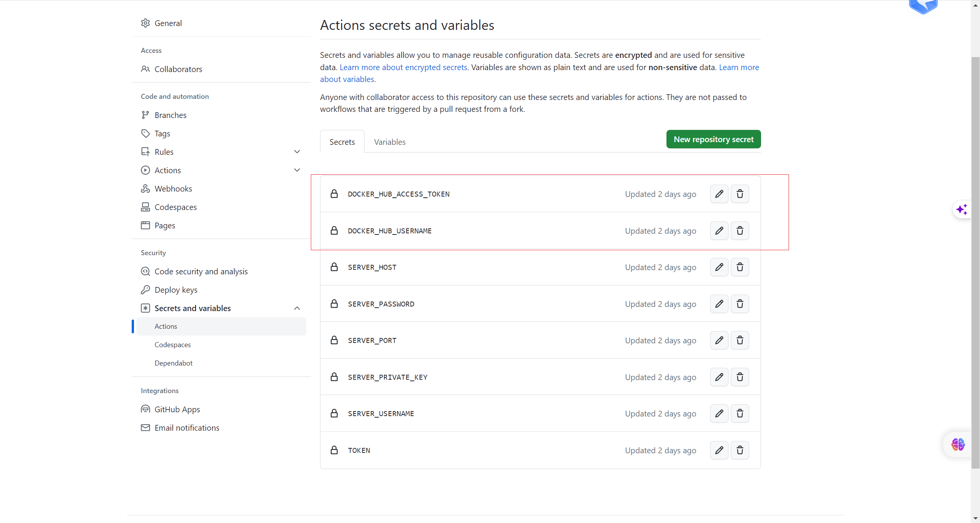
Task: Go to Webhooks settings
Action: click(173, 189)
